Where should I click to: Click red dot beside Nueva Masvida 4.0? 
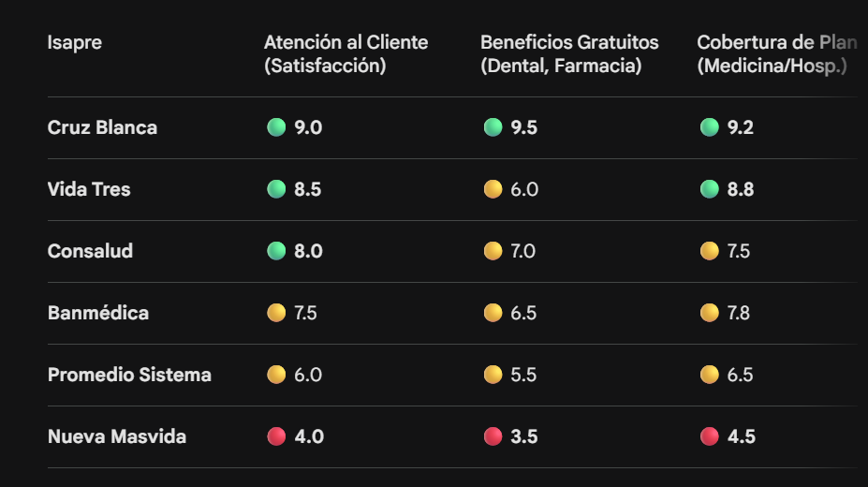click(x=276, y=436)
